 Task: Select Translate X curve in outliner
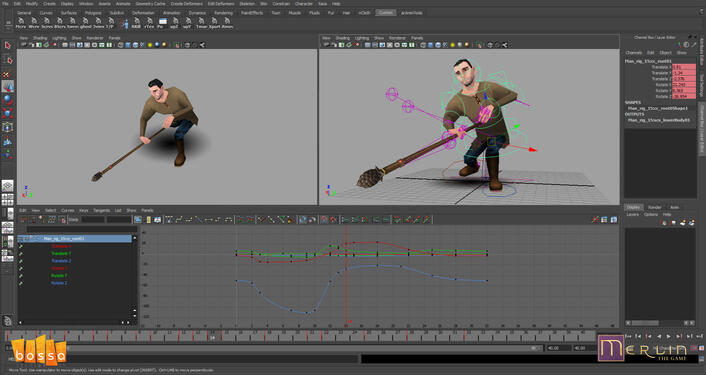pos(61,246)
